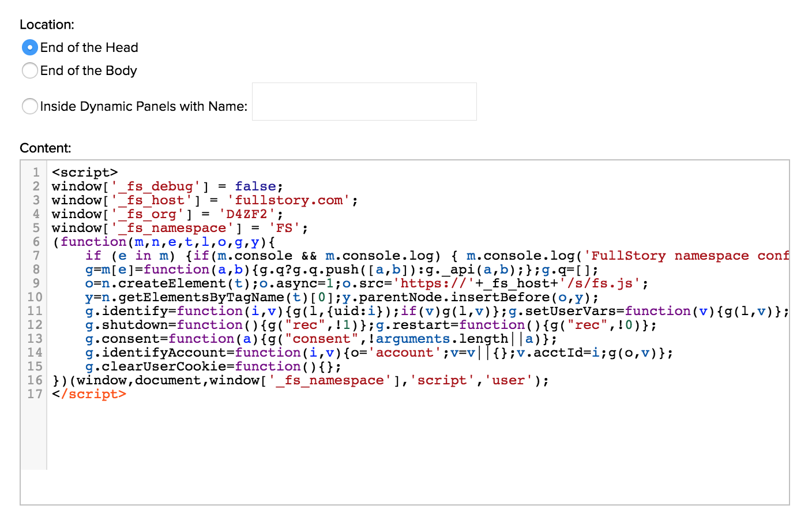The height and width of the screenshot is (524, 812).
Task: Place cursor on the closing </script> tag
Action: pos(89,394)
